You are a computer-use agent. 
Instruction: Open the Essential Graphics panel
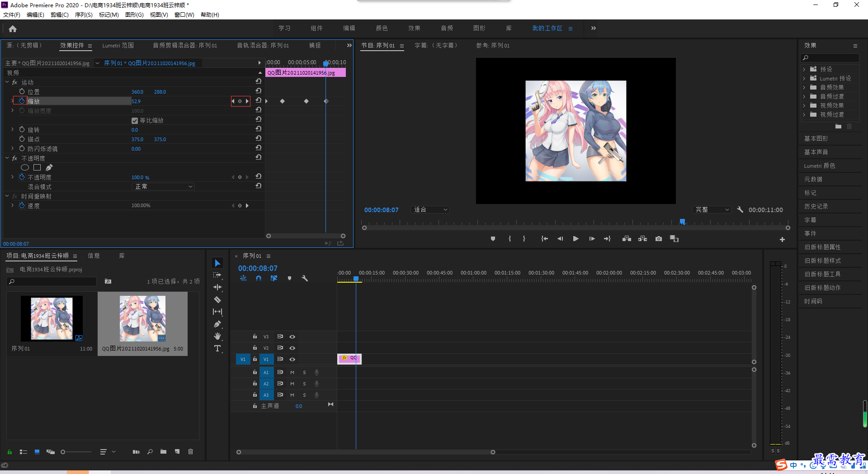point(816,138)
